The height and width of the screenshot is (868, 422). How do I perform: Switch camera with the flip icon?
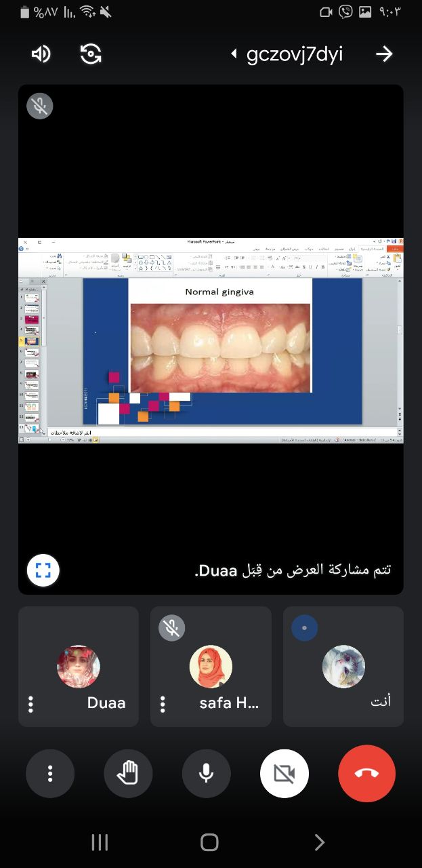(91, 54)
